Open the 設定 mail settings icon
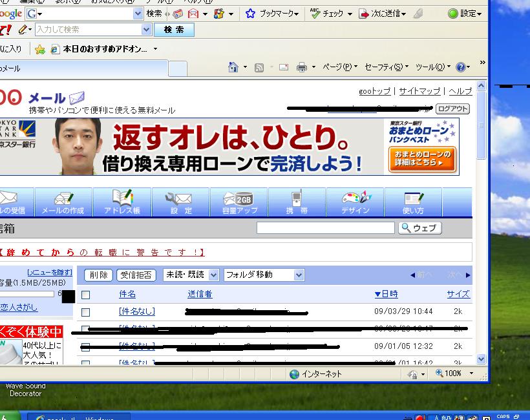530x420 pixels. pos(180,202)
